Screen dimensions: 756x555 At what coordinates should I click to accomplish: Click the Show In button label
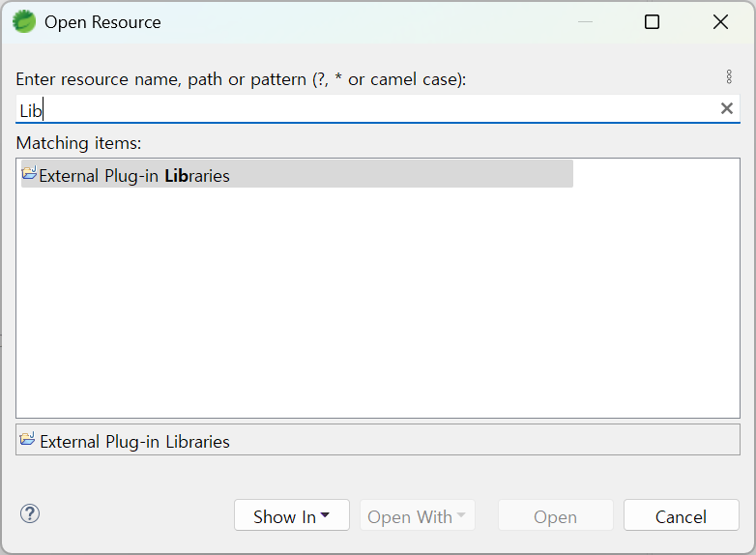tap(284, 517)
